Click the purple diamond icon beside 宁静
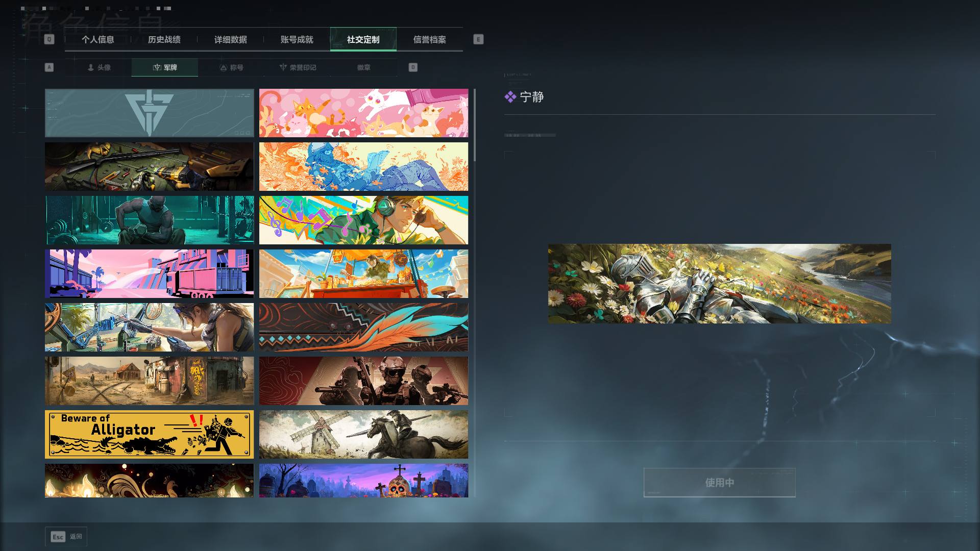 (x=510, y=97)
